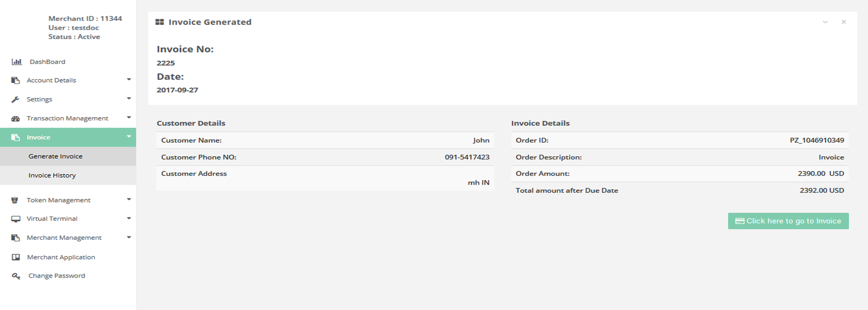Image resolution: width=868 pixels, height=310 pixels.
Task: Click the Change Password key icon
Action: (16, 276)
